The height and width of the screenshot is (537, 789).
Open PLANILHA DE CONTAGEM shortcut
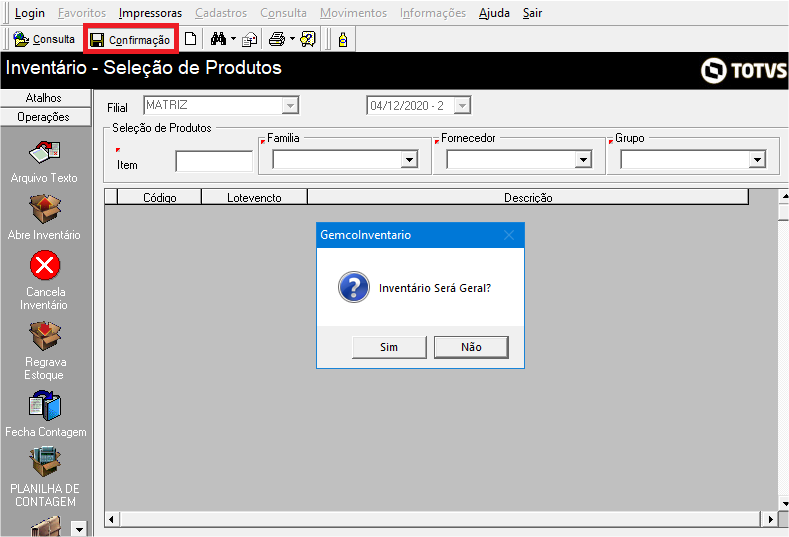(x=45, y=477)
